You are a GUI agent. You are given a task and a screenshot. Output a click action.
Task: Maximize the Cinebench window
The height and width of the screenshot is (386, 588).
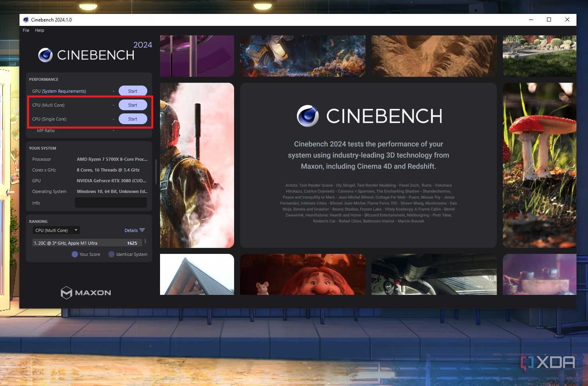point(549,19)
